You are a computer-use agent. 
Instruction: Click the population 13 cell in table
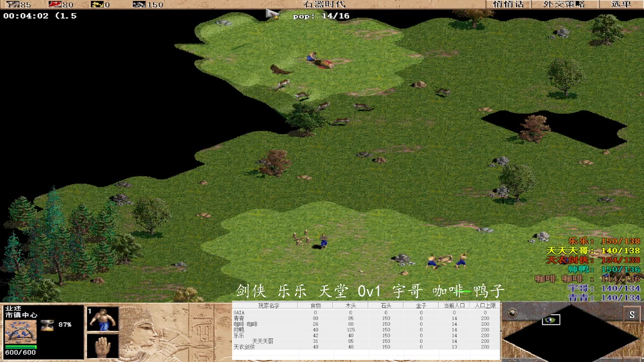click(x=454, y=347)
